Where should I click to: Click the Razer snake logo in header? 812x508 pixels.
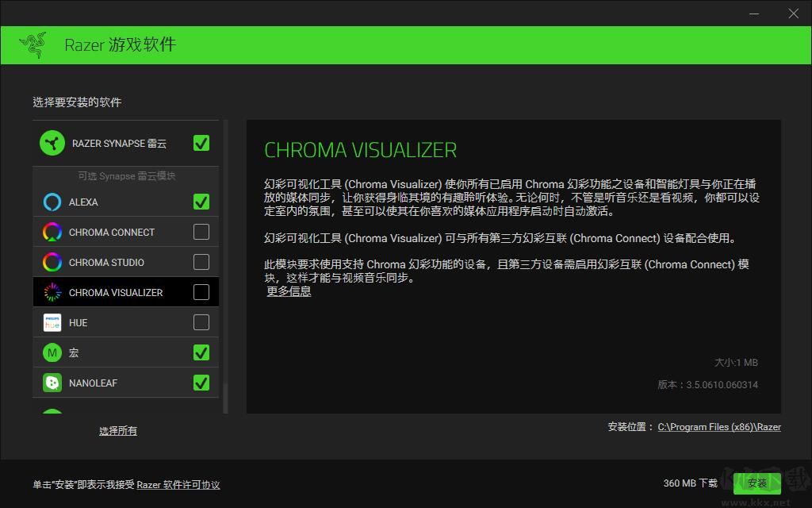35,44
